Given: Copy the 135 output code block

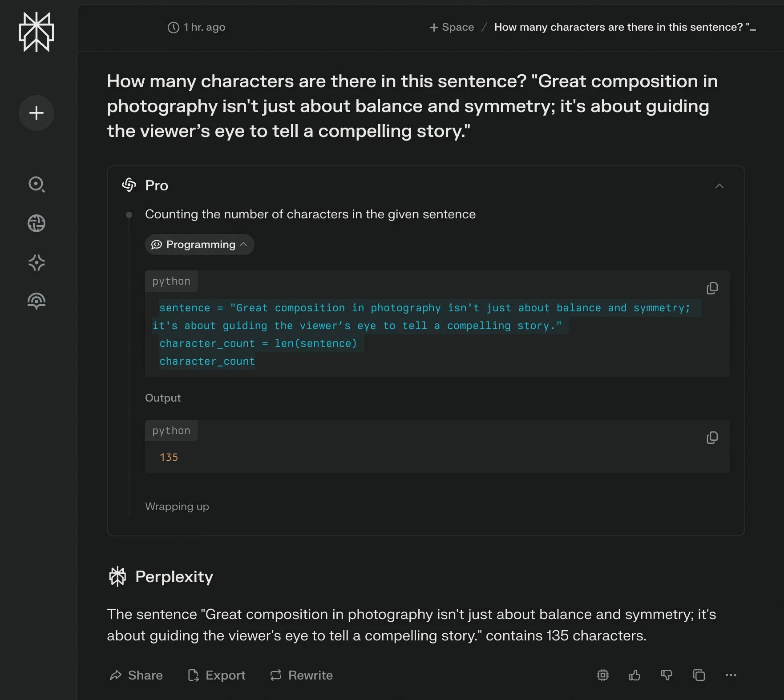Looking at the screenshot, I should pyautogui.click(x=712, y=438).
